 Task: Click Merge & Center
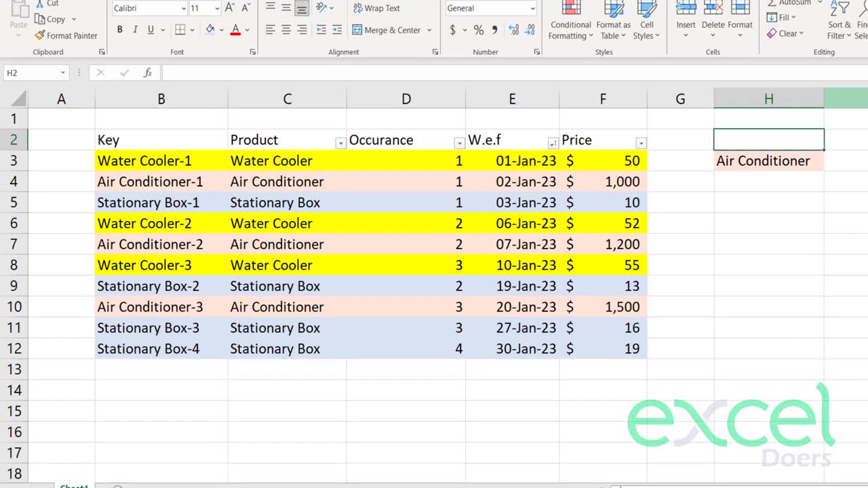(387, 30)
